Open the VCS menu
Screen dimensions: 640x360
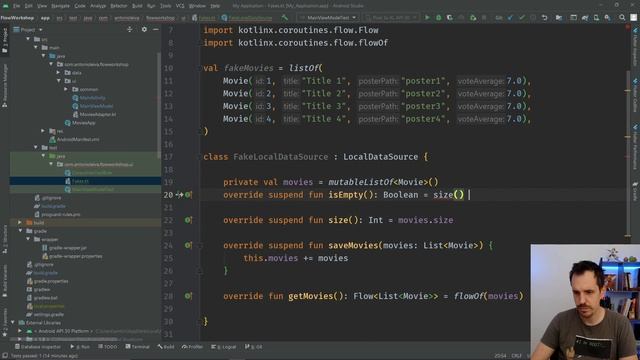(x=180, y=6)
